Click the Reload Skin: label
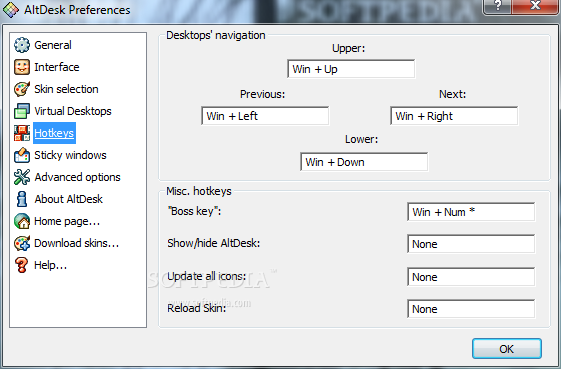 click(x=197, y=308)
